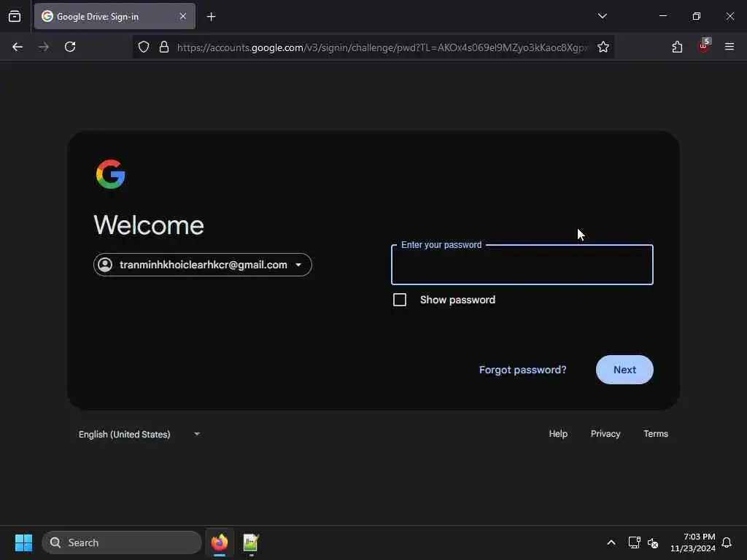This screenshot has height=560, width=747.
Task: View site security padlock info
Action: (x=164, y=47)
